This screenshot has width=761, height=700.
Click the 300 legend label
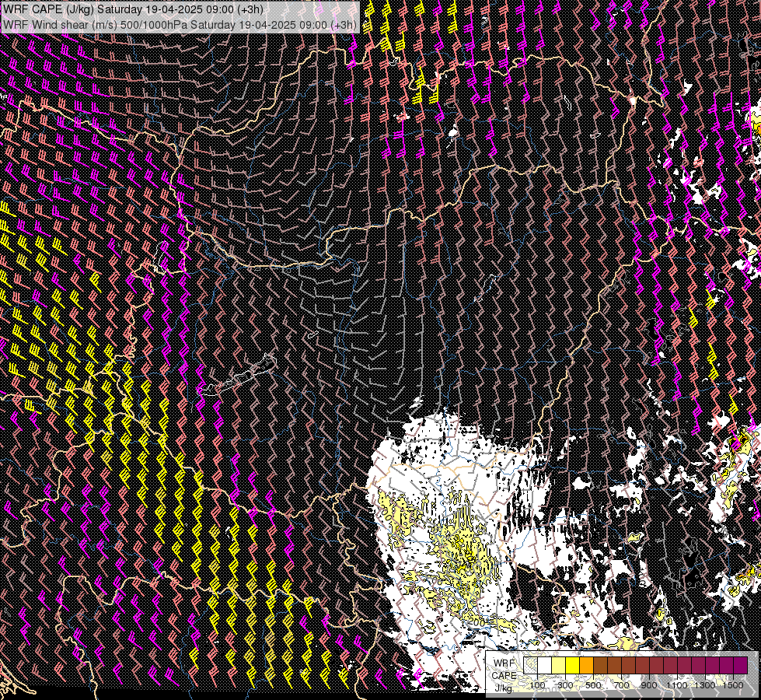[x=565, y=685]
